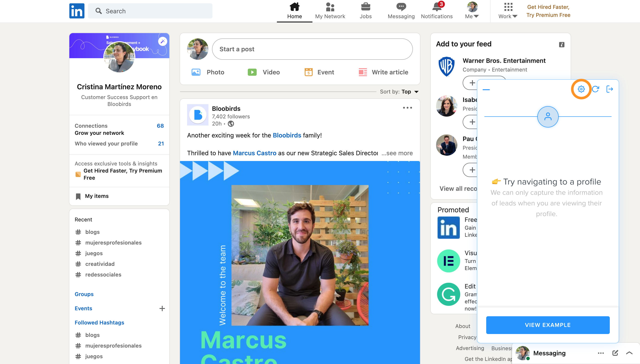Open the Home tab
This screenshot has height=364, width=640.
point(294,11)
